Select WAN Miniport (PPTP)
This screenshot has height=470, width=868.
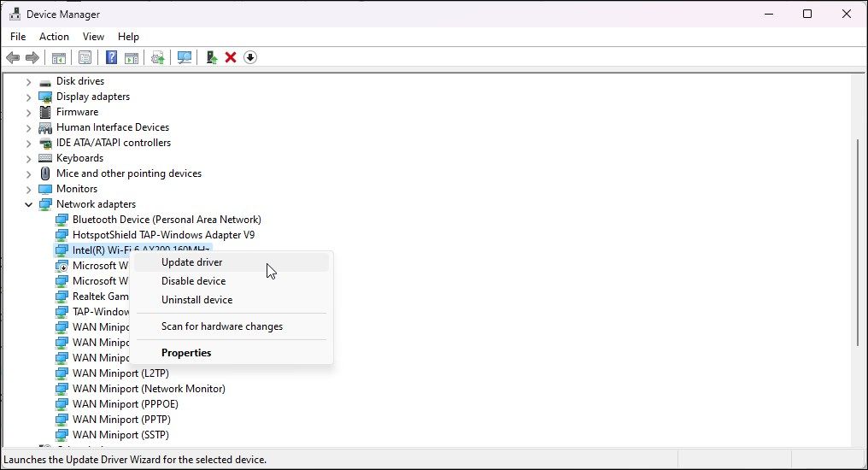[122, 420]
